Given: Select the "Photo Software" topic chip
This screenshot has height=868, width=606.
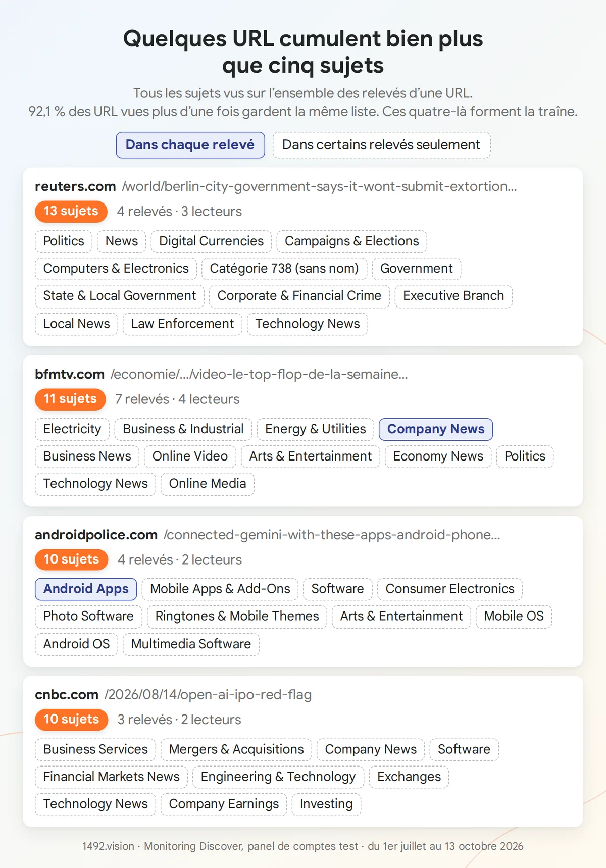Looking at the screenshot, I should click(88, 617).
